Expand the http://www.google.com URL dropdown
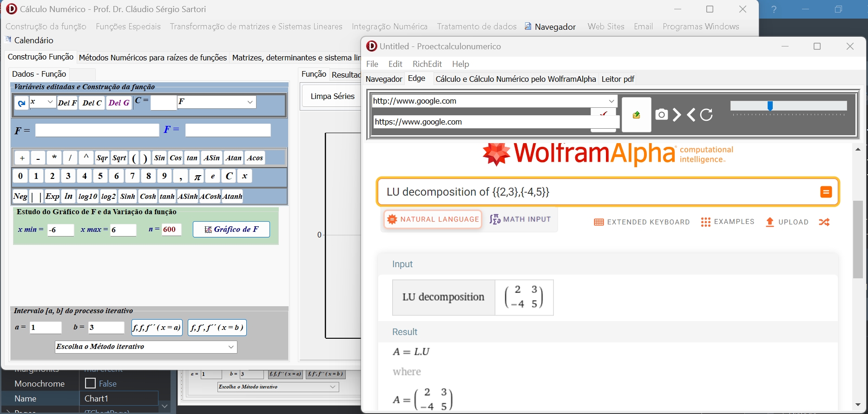Viewport: 868px width, 414px height. coord(612,101)
